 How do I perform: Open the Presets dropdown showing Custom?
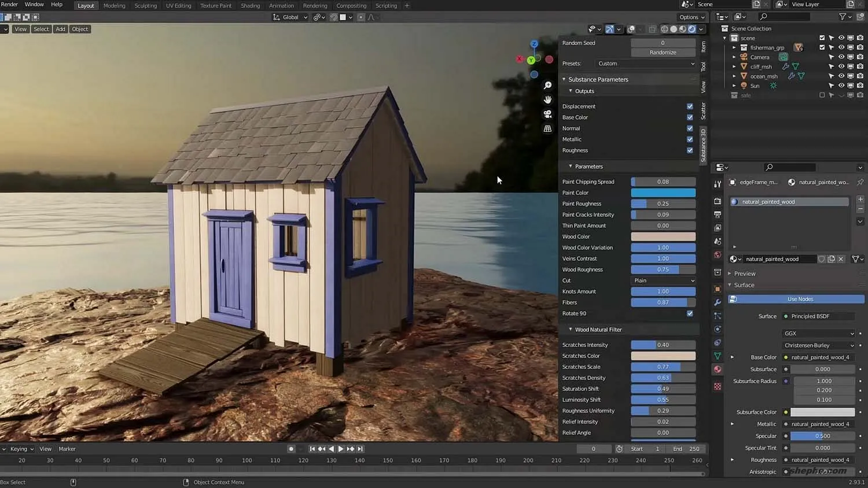pos(645,64)
